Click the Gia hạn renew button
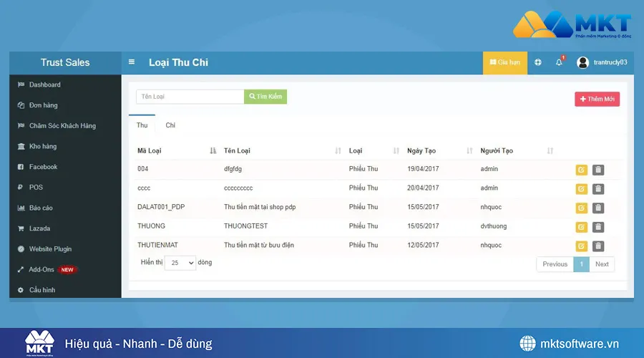Screen dimensions: 644x358 (504, 62)
